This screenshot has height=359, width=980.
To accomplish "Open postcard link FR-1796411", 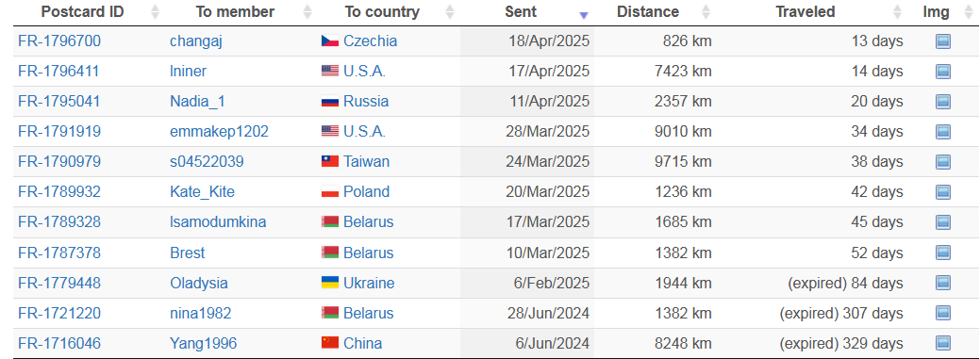I will click(58, 72).
